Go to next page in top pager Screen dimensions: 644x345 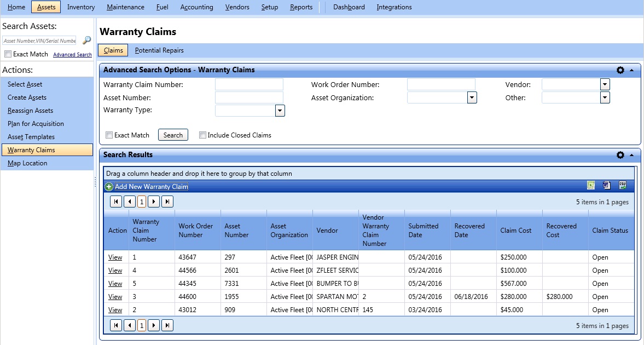coord(154,202)
